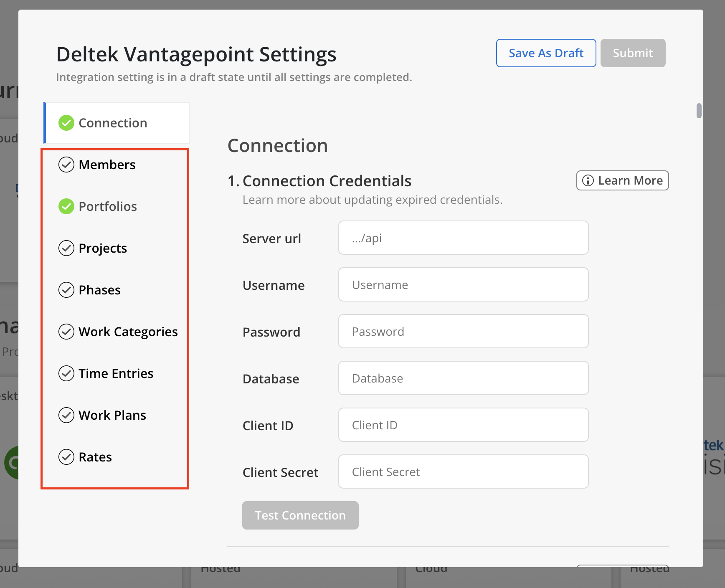
Task: Click the check icon beside Time Entries
Action: [x=66, y=373]
